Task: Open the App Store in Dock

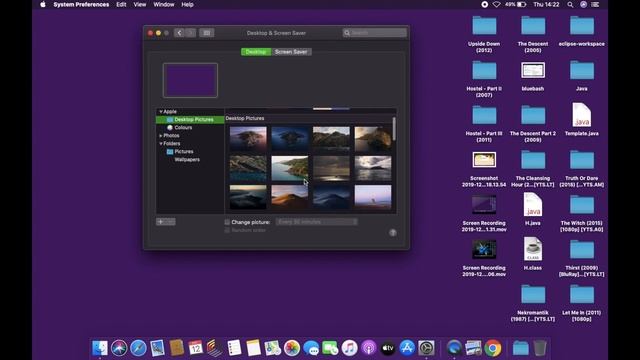Action: (x=407, y=348)
